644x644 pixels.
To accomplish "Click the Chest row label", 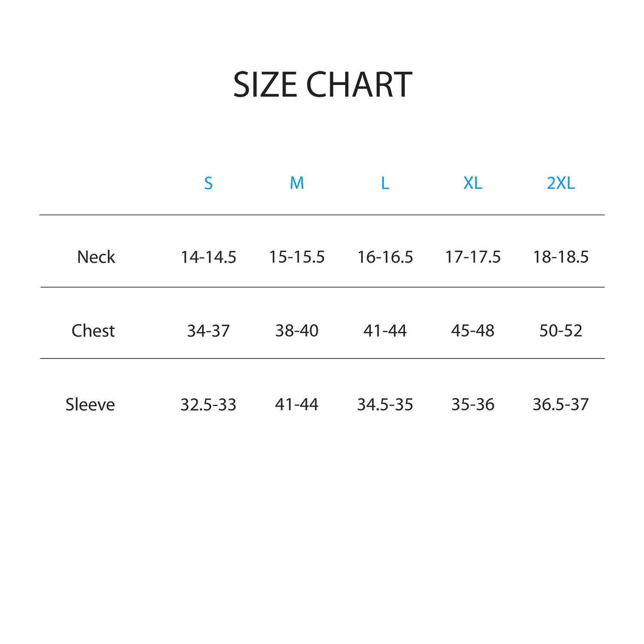I will pyautogui.click(x=93, y=331).
